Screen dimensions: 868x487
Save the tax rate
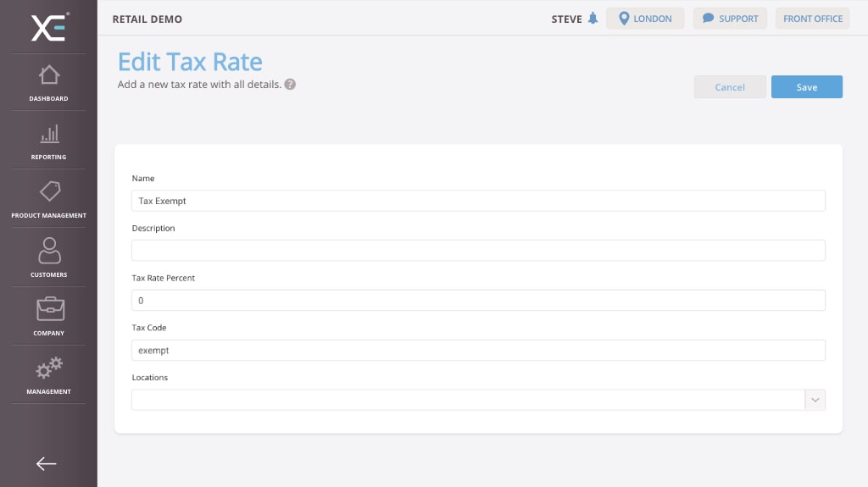pyautogui.click(x=806, y=87)
